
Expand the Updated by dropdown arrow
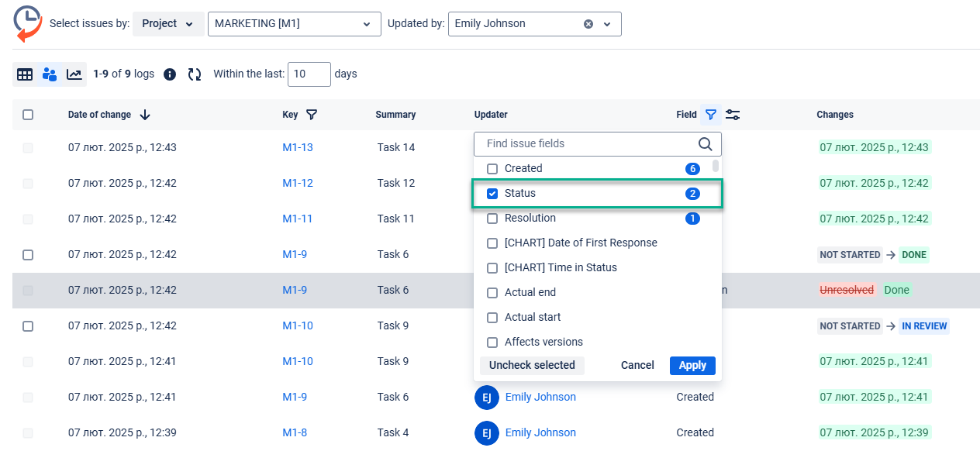point(607,24)
